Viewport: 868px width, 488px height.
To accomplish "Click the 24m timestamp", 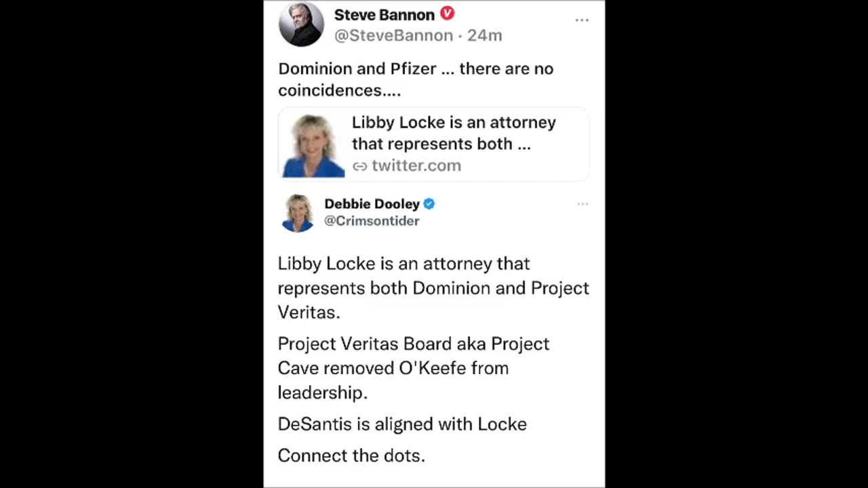I will [x=485, y=36].
